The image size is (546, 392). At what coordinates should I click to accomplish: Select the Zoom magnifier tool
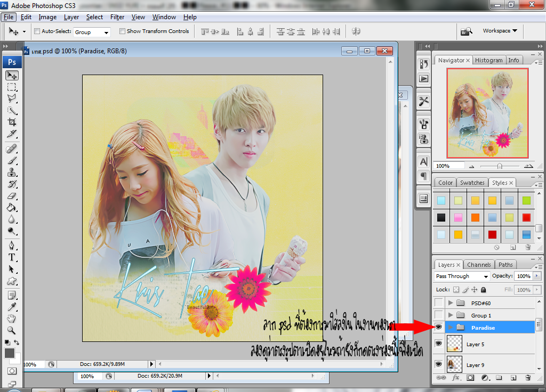tap(12, 330)
